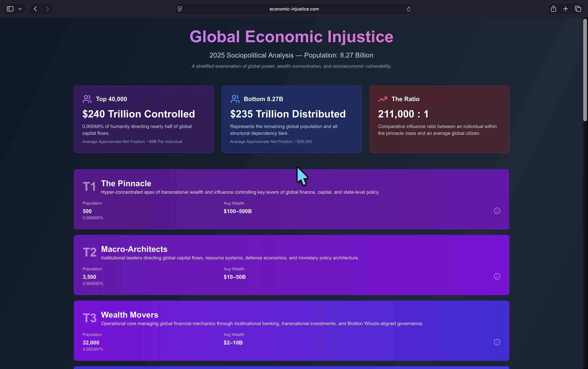The image size is (588, 369).
Task: Click the economic-injustice.com address bar
Action: point(294,9)
